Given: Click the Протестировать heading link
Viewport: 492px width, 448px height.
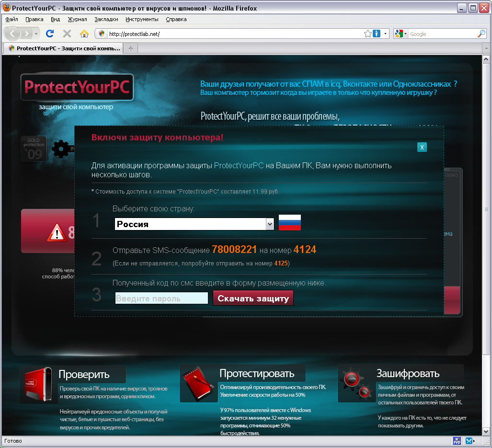Looking at the screenshot, I should pyautogui.click(x=257, y=373).
